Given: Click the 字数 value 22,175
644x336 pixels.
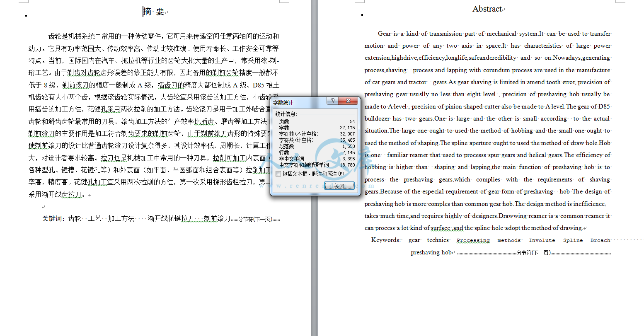Looking at the screenshot, I should tap(347, 128).
